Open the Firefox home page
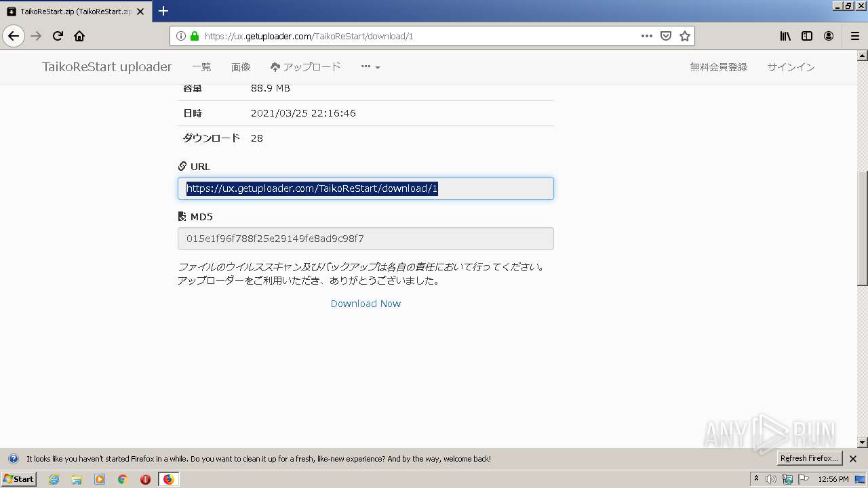 79,36
